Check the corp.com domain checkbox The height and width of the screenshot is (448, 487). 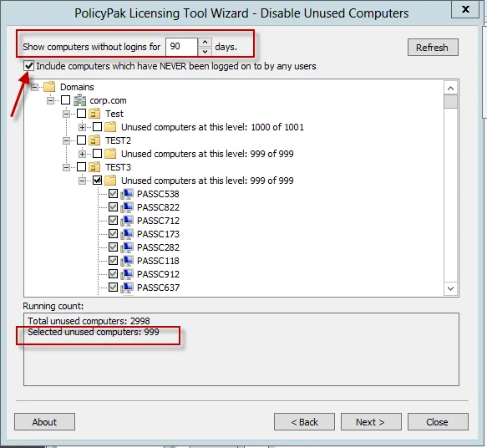(65, 100)
